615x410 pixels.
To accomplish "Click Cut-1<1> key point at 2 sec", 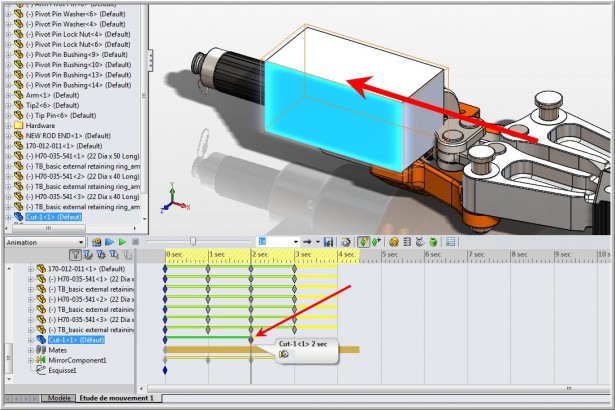I will (x=251, y=339).
